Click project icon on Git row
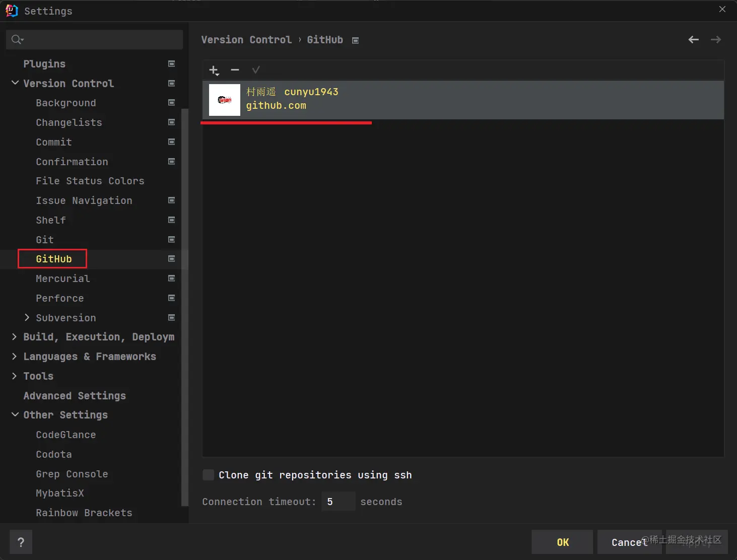The width and height of the screenshot is (737, 560). coord(171,239)
